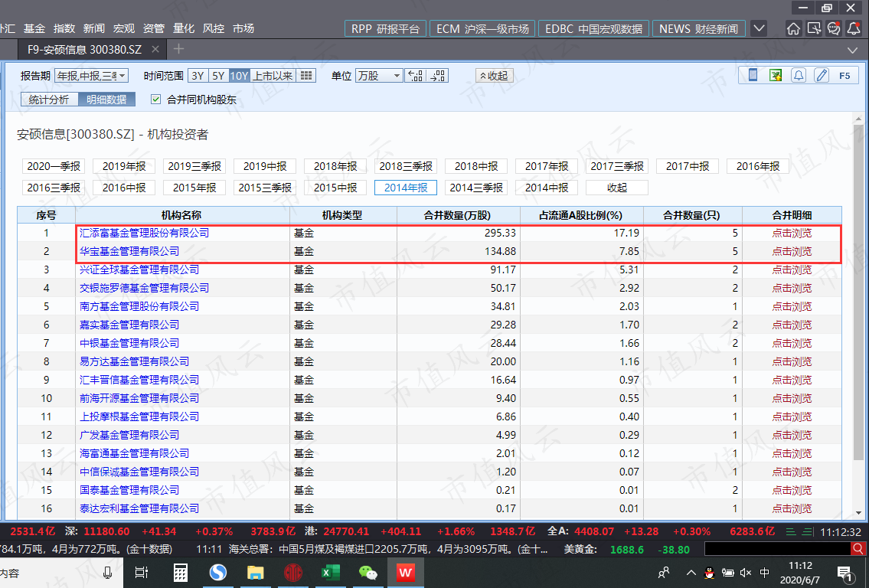Open the QQ penguin tray icon

click(x=709, y=573)
